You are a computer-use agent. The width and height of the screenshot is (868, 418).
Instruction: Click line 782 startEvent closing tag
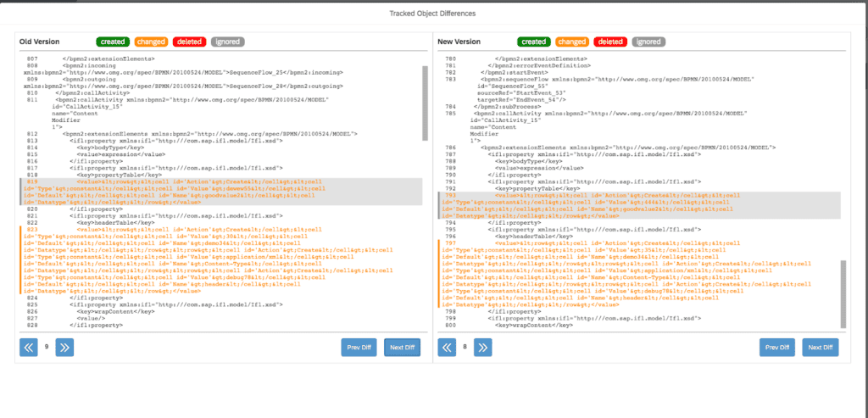[x=515, y=72]
